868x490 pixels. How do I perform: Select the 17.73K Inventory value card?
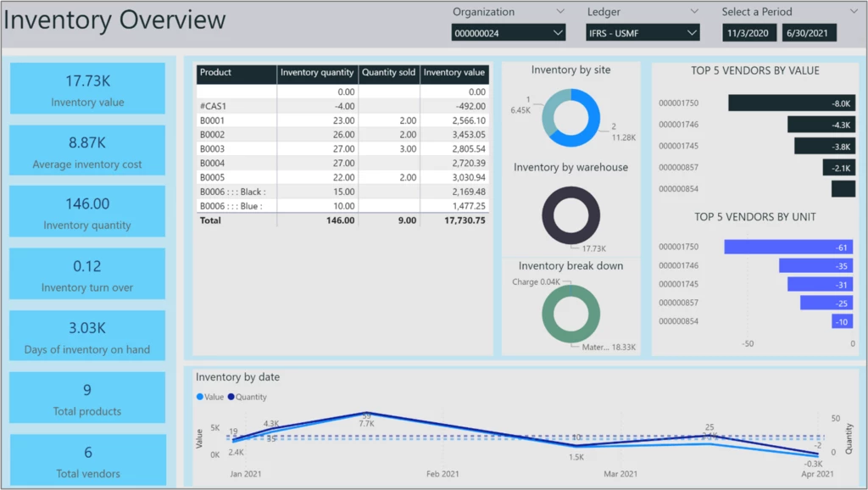[86, 87]
